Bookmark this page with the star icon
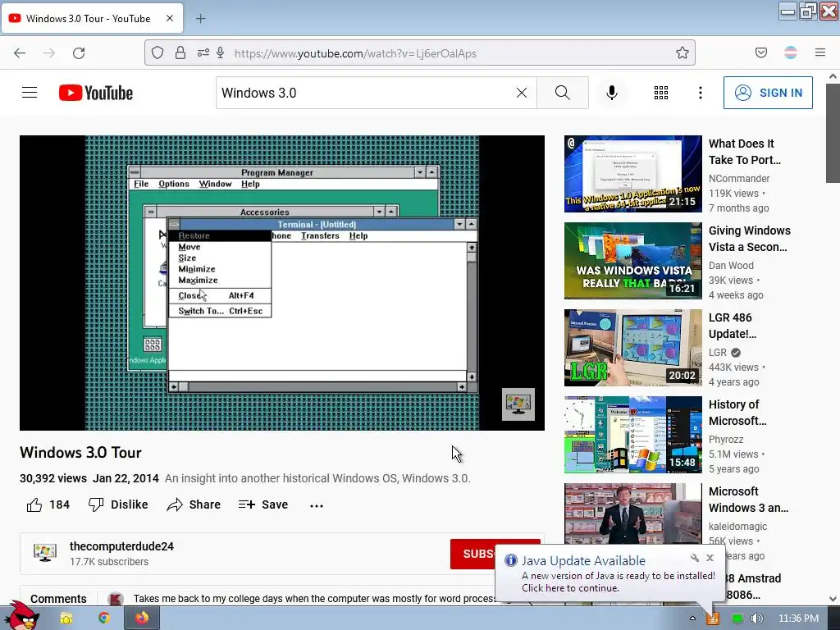 pyautogui.click(x=682, y=52)
